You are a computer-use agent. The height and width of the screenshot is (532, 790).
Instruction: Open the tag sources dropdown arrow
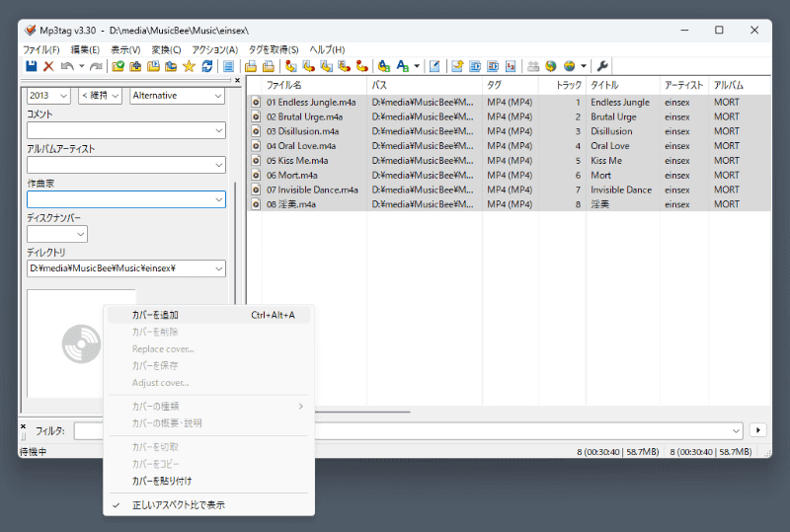pos(584,66)
